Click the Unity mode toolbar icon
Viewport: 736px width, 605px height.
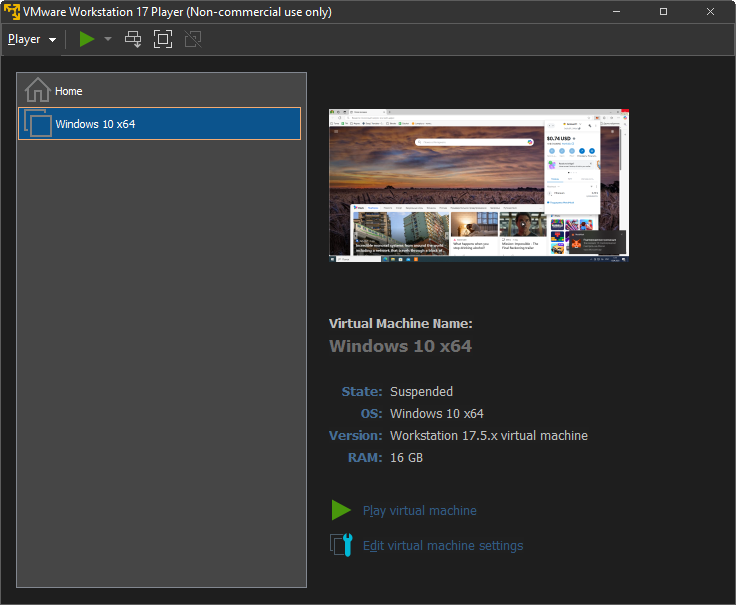pyautogui.click(x=193, y=39)
